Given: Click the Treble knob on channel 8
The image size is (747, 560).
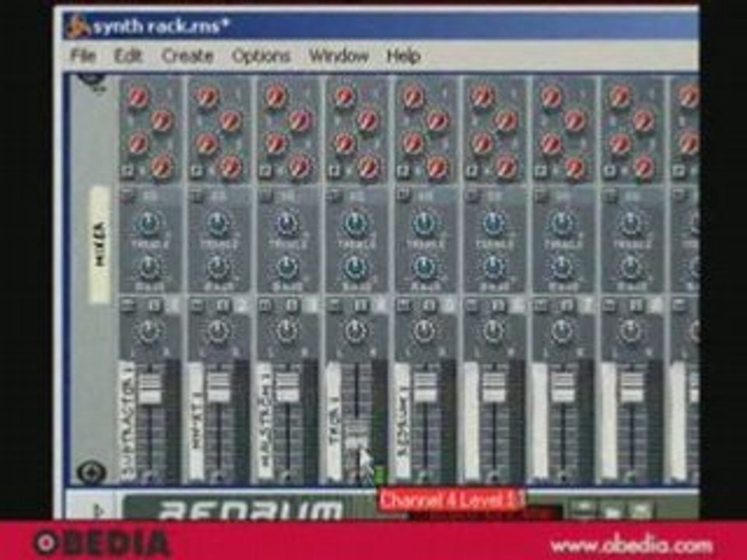Looking at the screenshot, I should tap(630, 224).
